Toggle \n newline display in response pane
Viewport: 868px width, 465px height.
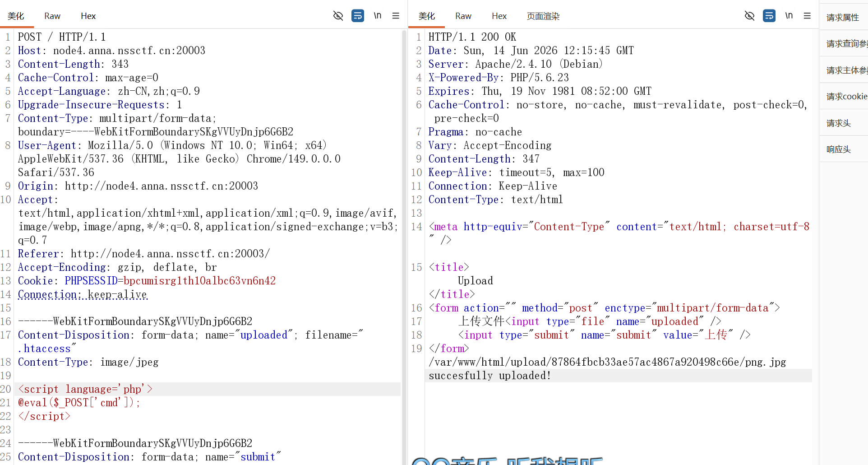(x=789, y=16)
